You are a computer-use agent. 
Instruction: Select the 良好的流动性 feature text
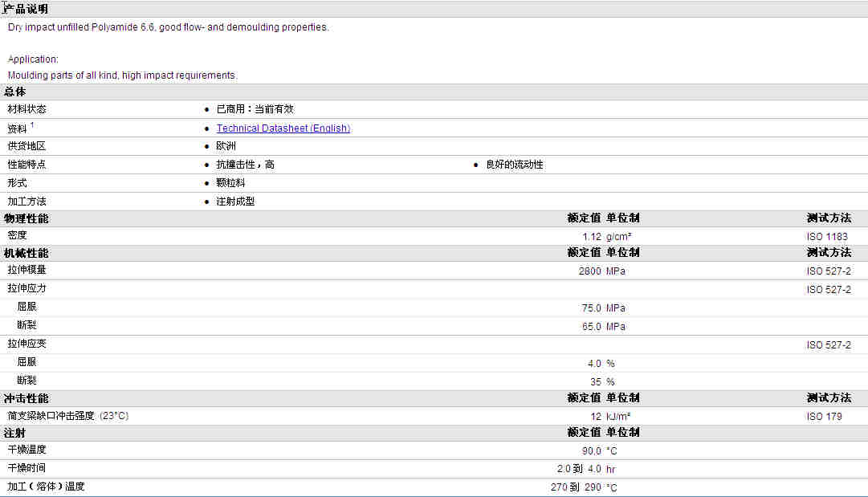(514, 165)
